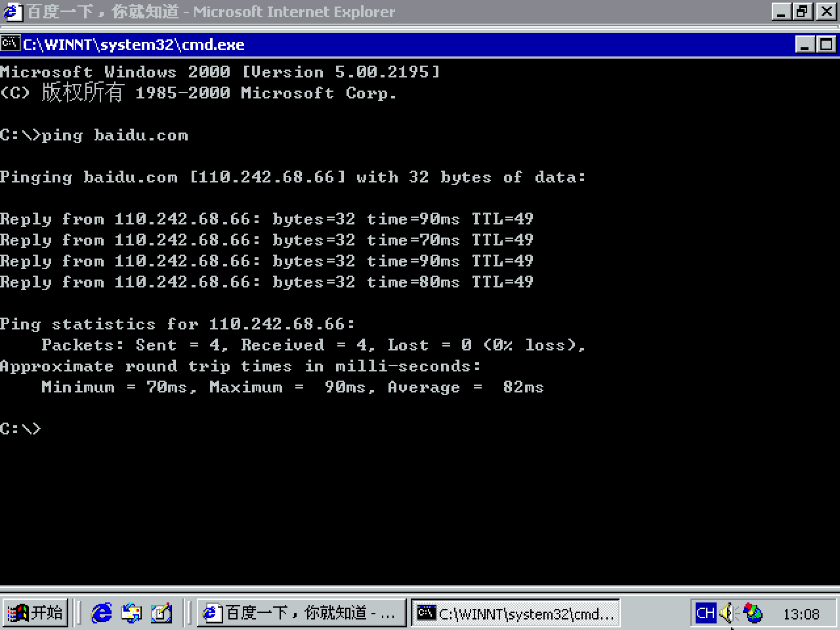Open Internet Explorer title bar system icon

[x=12, y=12]
